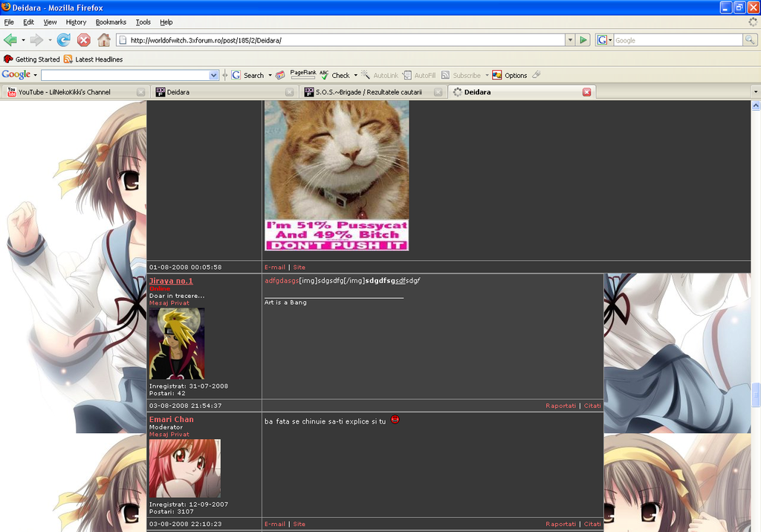Click the page icon in address bar
Viewport: 761px width, 532px height.
pyautogui.click(x=123, y=40)
